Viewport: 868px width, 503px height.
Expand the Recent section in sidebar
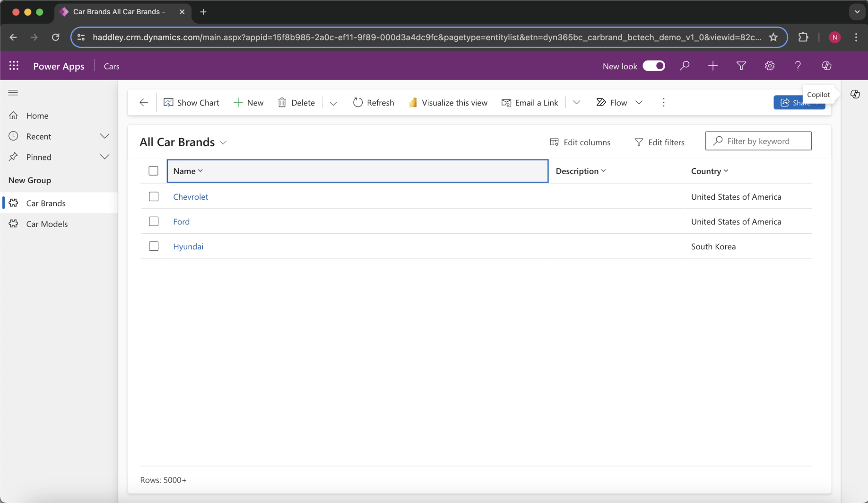(x=104, y=136)
